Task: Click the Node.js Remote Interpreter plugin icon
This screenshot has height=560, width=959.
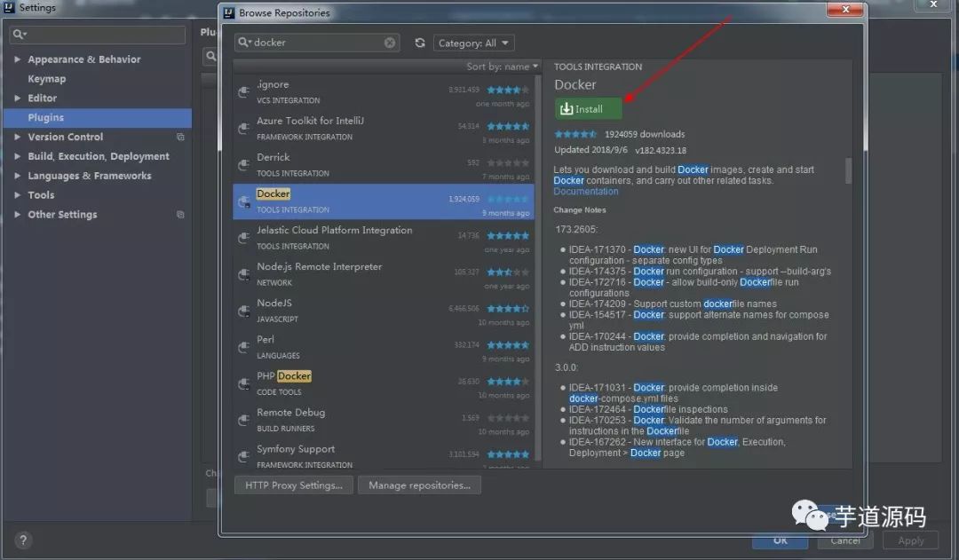Action: (243, 274)
